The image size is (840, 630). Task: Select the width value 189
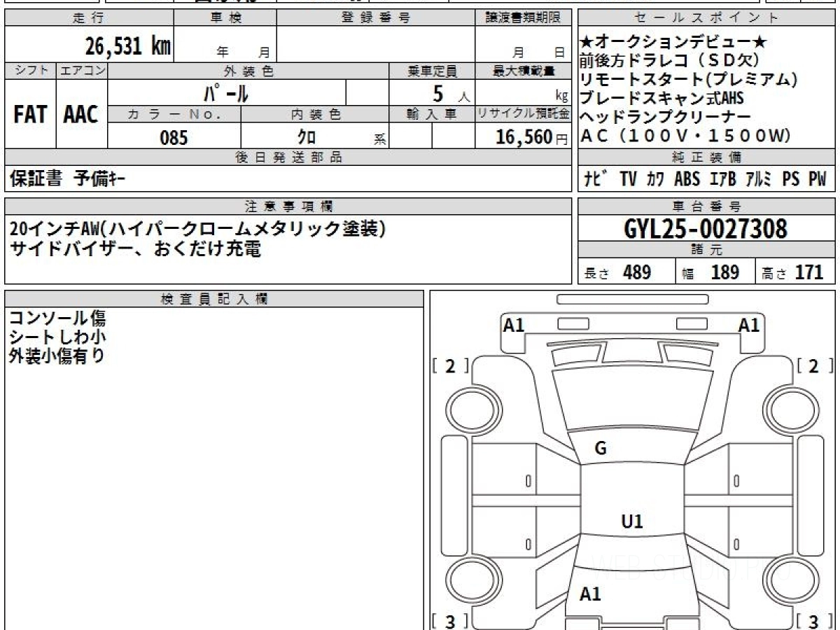pos(724,272)
